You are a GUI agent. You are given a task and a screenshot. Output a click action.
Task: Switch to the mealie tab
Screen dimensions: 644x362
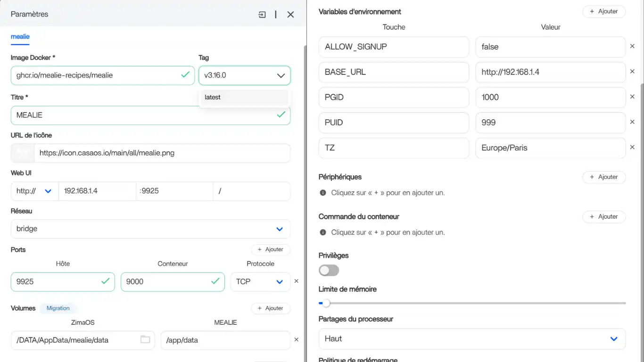(x=20, y=36)
